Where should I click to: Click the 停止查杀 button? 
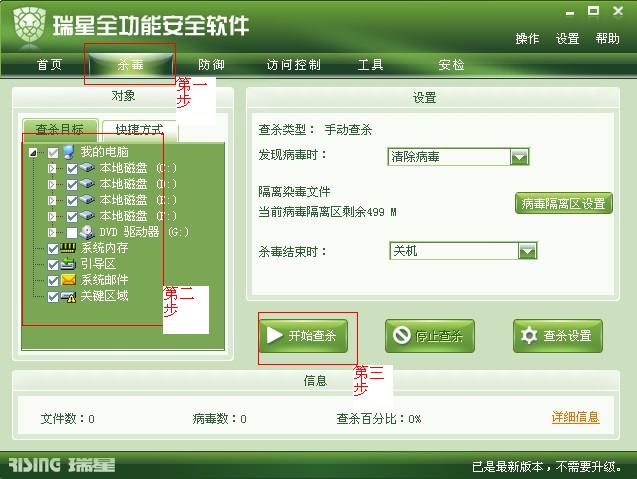tap(430, 336)
